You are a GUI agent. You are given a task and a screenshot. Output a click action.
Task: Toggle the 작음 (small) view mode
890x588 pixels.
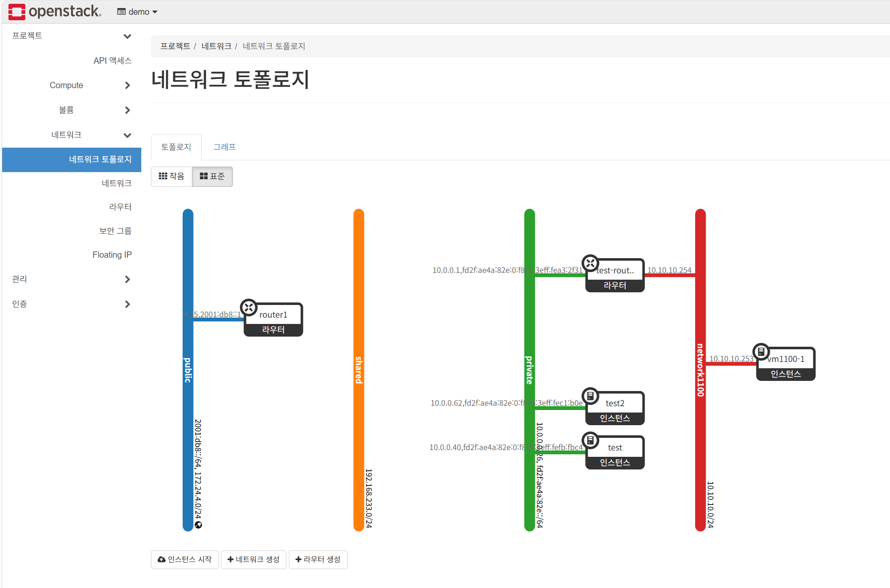(171, 176)
